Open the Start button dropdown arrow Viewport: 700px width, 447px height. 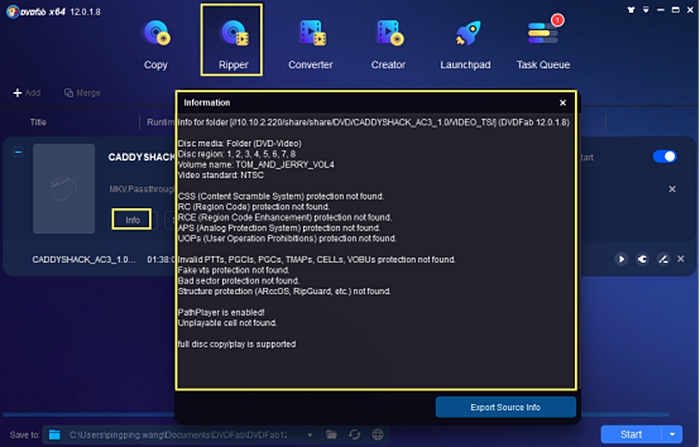(x=672, y=434)
